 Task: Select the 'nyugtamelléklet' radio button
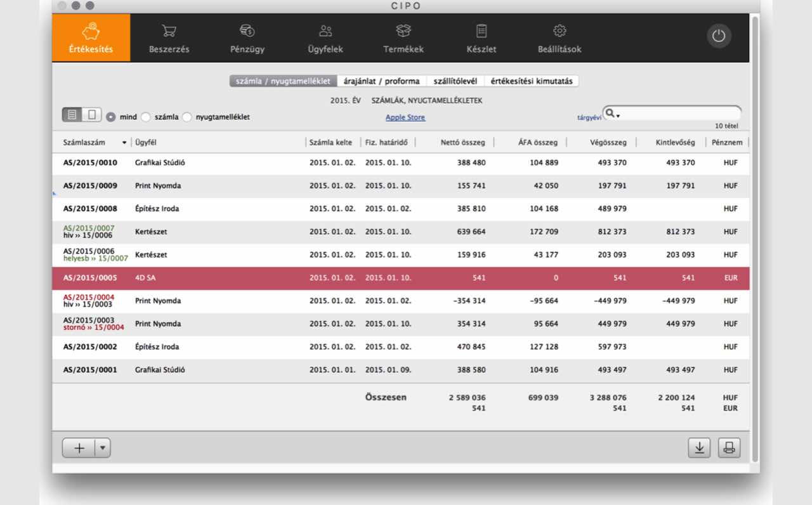click(187, 117)
